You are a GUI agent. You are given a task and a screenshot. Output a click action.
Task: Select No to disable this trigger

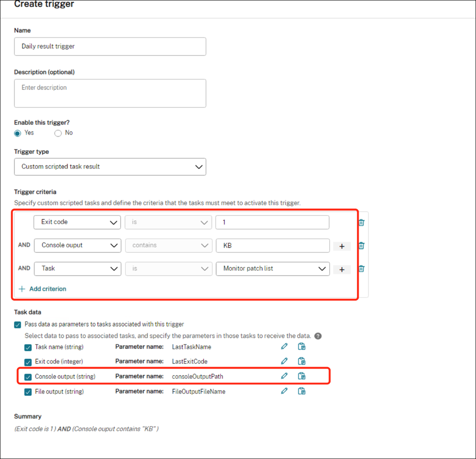pos(58,133)
